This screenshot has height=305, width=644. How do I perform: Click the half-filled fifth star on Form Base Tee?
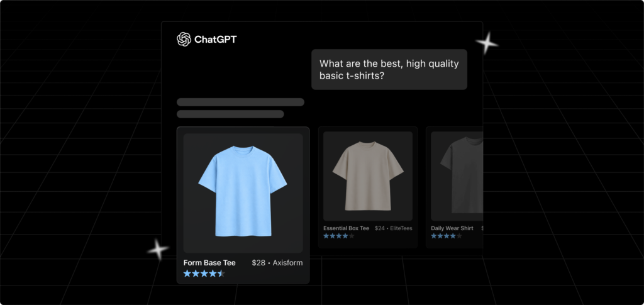(221, 274)
